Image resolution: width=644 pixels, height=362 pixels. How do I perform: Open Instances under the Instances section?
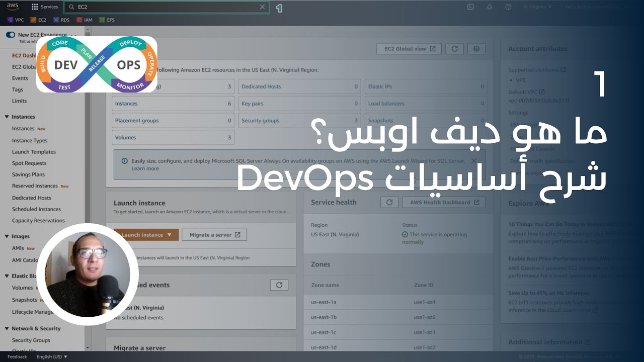point(23,129)
